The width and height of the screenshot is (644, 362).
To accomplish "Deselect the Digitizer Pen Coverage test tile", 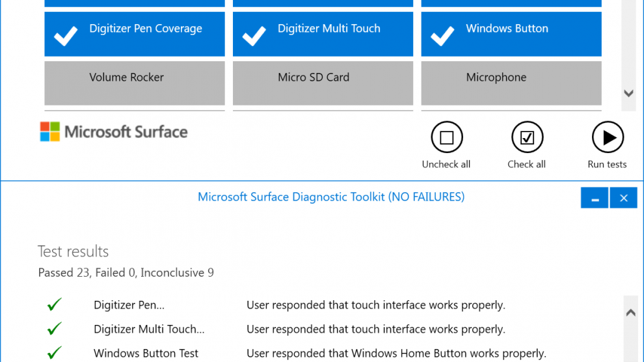I will (x=135, y=34).
